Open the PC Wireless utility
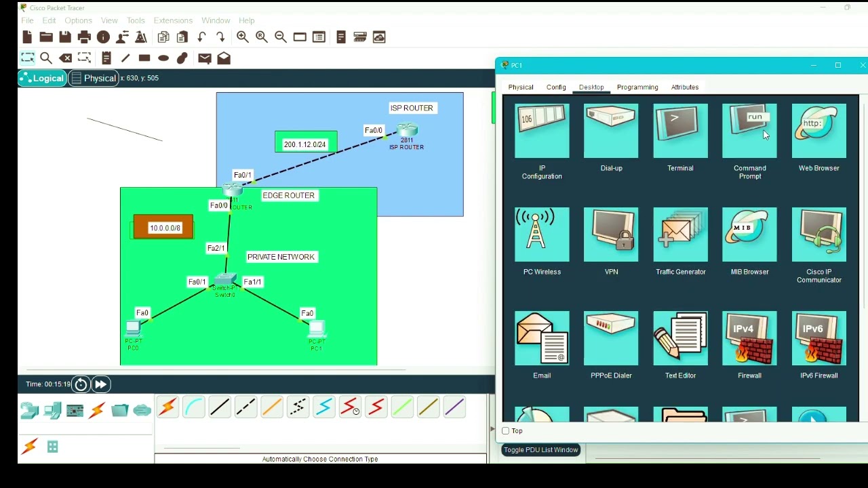This screenshot has height=488, width=868. click(x=542, y=235)
